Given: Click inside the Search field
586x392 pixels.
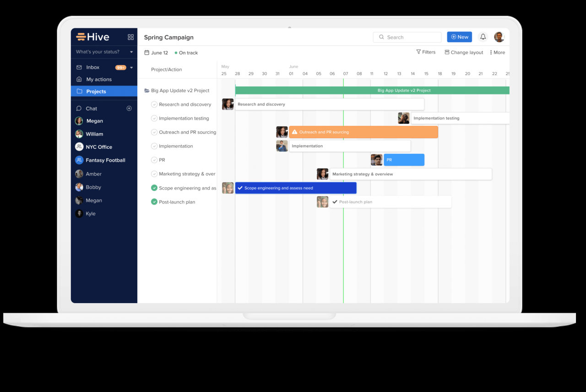Looking at the screenshot, I should pos(407,37).
